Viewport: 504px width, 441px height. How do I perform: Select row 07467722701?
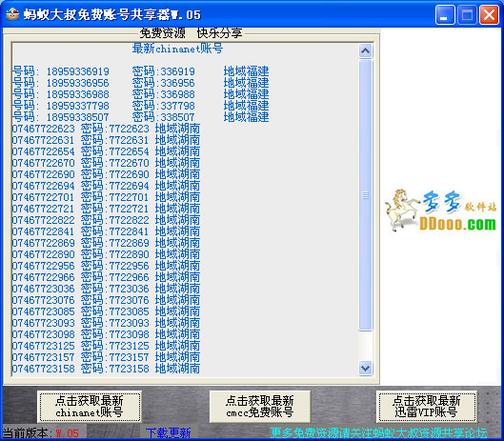coord(106,197)
